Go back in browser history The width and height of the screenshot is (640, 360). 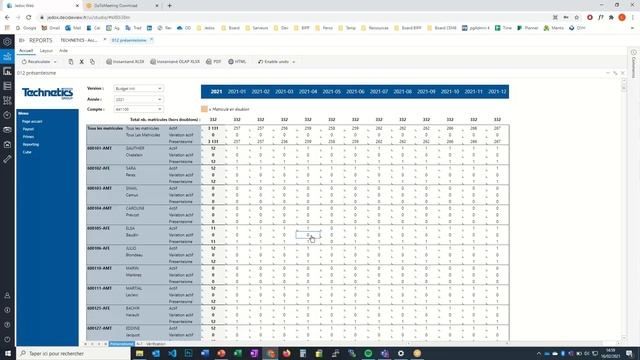(x=7, y=18)
